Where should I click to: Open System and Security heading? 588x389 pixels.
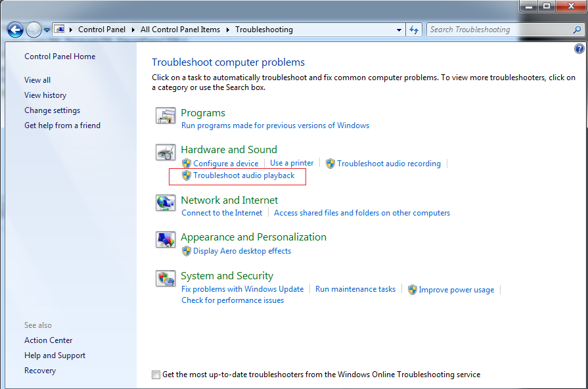tap(227, 276)
